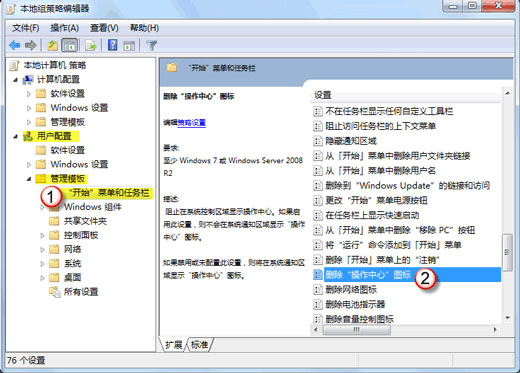Image resolution: width=520 pixels, height=373 pixels.
Task: Open the 查看(V) menu
Action: pyautogui.click(x=104, y=28)
